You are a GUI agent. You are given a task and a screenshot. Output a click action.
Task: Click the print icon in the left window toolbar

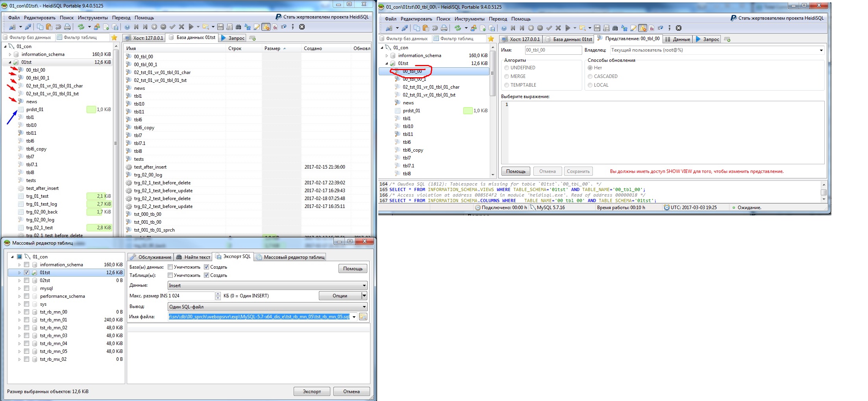point(67,27)
